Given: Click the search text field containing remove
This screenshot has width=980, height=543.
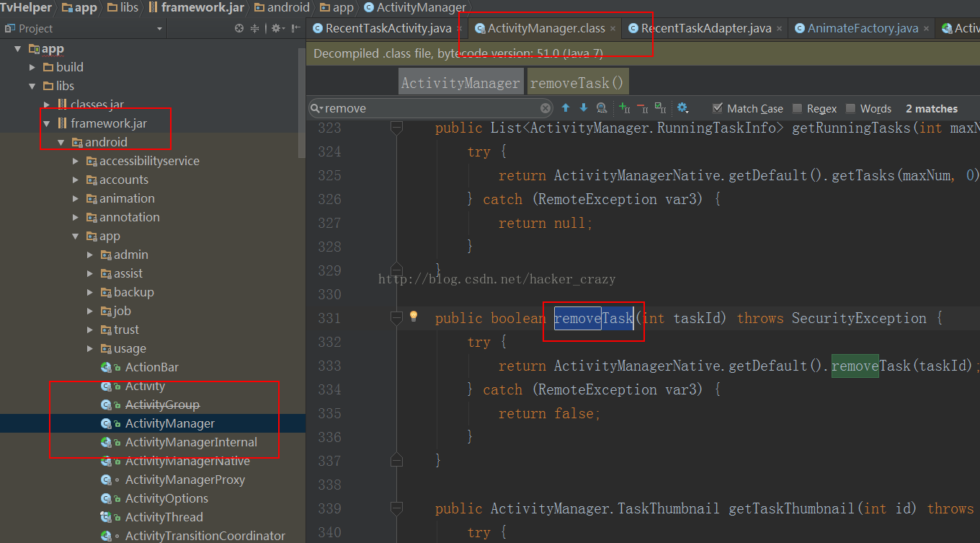Looking at the screenshot, I should coord(431,108).
